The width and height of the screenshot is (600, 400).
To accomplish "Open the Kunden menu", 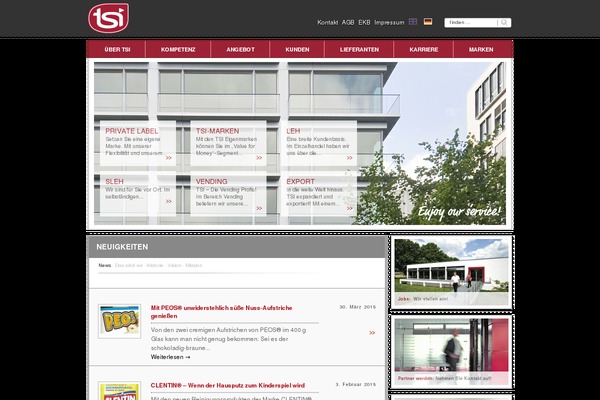I will point(297,49).
